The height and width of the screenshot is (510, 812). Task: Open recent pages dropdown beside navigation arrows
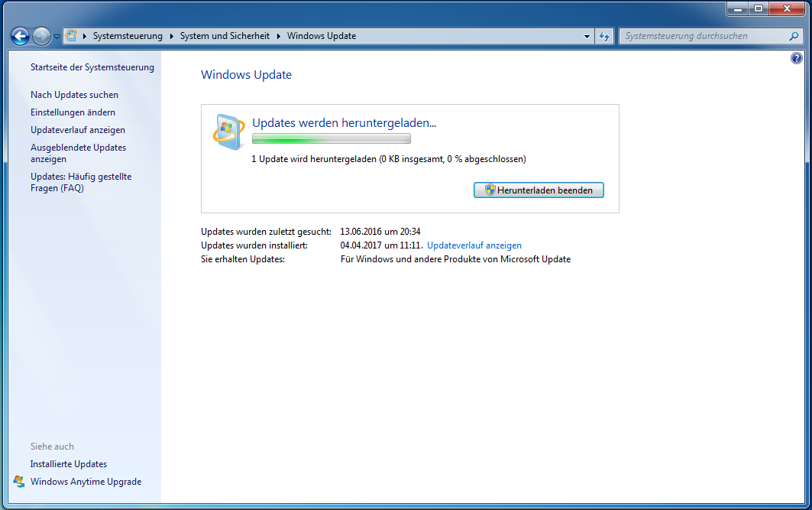(x=57, y=37)
